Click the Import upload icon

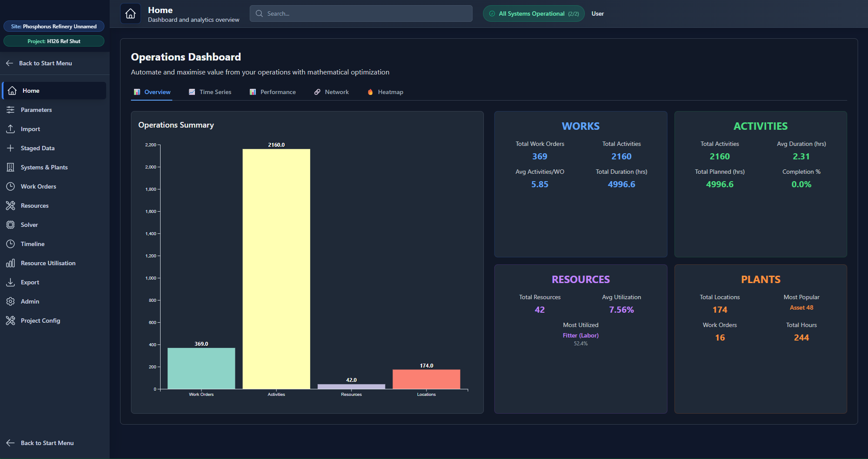click(x=10, y=129)
